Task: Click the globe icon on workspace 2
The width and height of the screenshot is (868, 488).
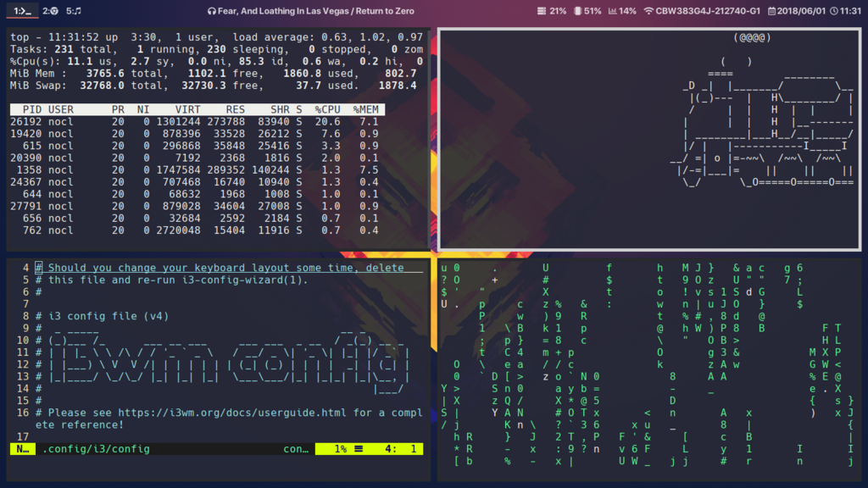Action: (54, 11)
